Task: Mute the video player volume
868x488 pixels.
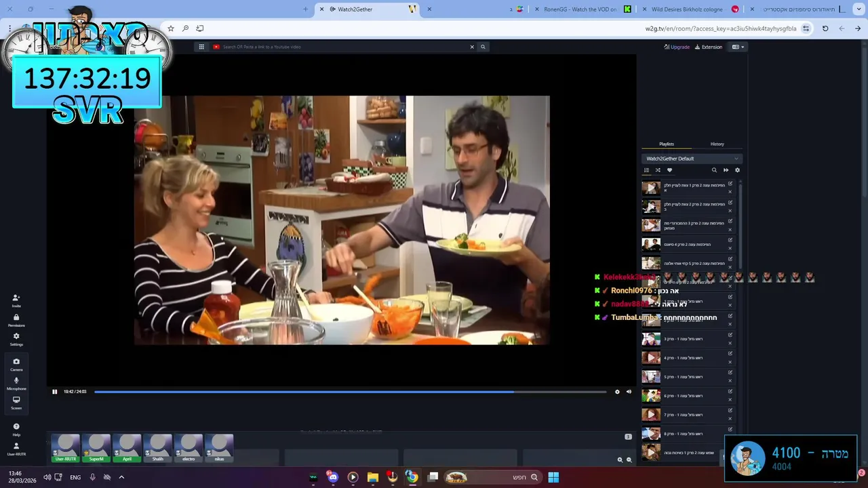Action: [629, 392]
